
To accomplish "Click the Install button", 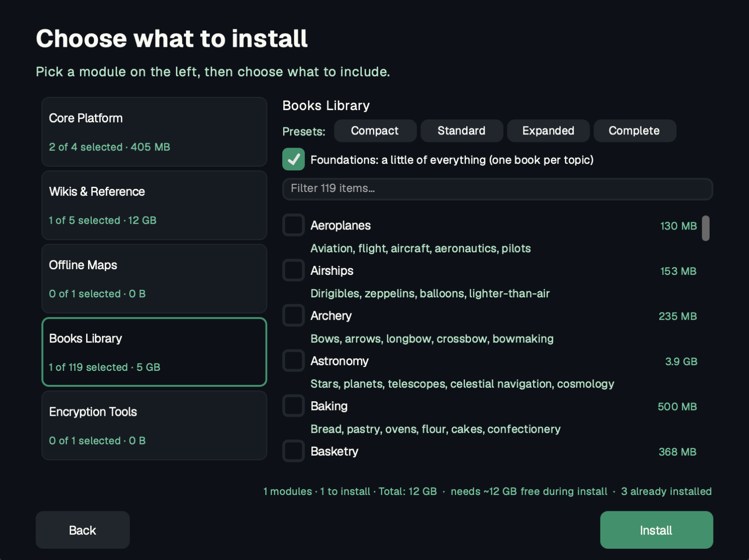I will click(x=656, y=530).
